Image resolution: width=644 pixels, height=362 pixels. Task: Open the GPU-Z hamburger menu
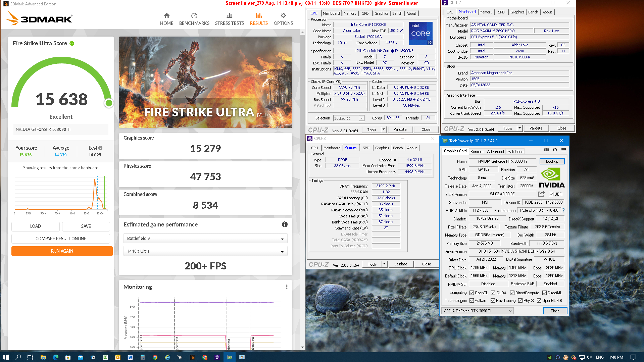coord(564,150)
